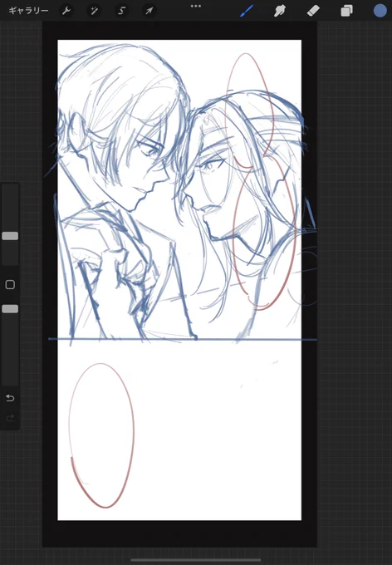
Task: Select the Eraser tool
Action: (x=313, y=11)
